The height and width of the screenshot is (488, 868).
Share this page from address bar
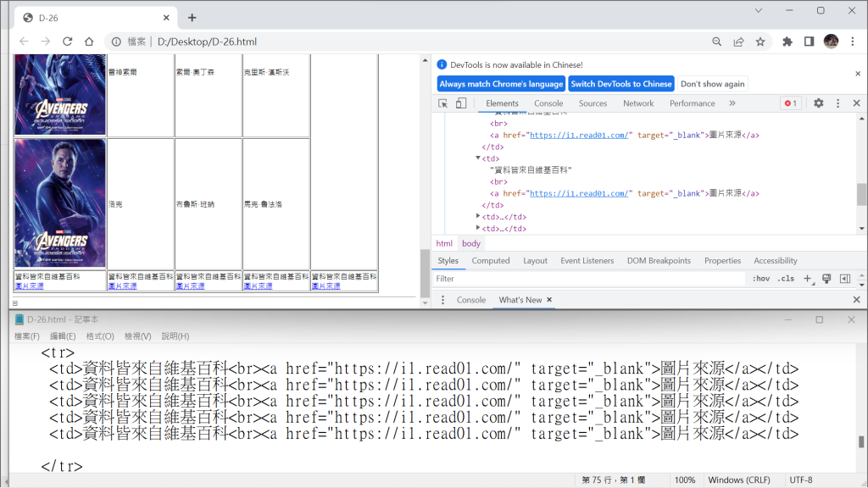(x=738, y=42)
